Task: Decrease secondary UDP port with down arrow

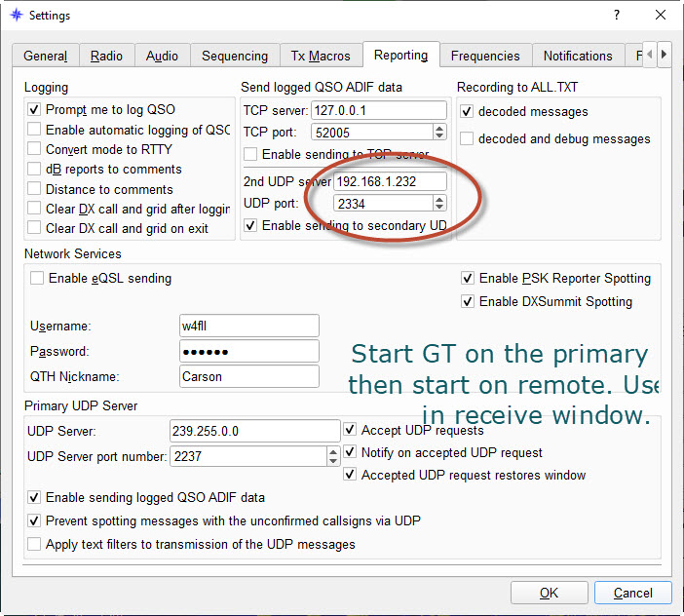Action: pos(439,208)
